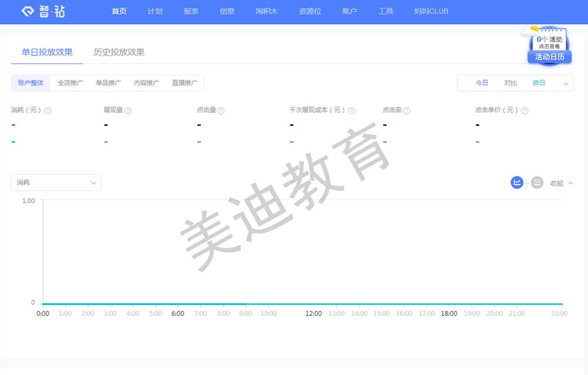Click help icon next to 点击量
The height and width of the screenshot is (375, 588).
tap(221, 111)
